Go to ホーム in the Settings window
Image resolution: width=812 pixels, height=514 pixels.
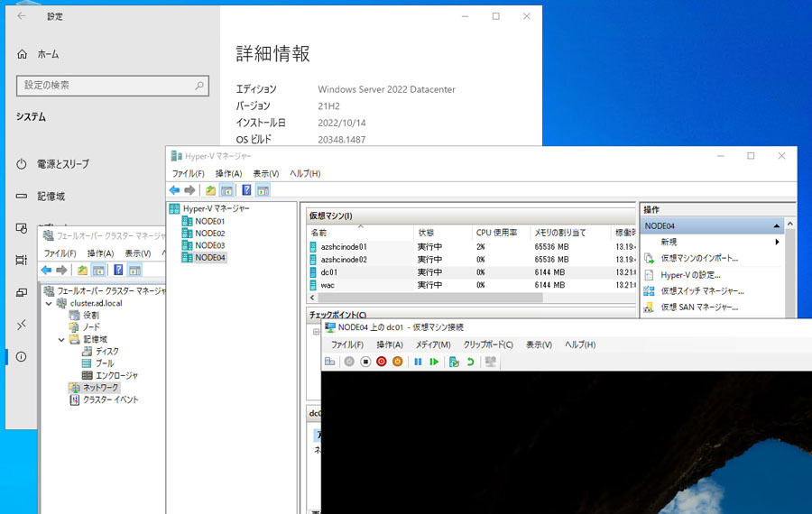pyautogui.click(x=48, y=54)
